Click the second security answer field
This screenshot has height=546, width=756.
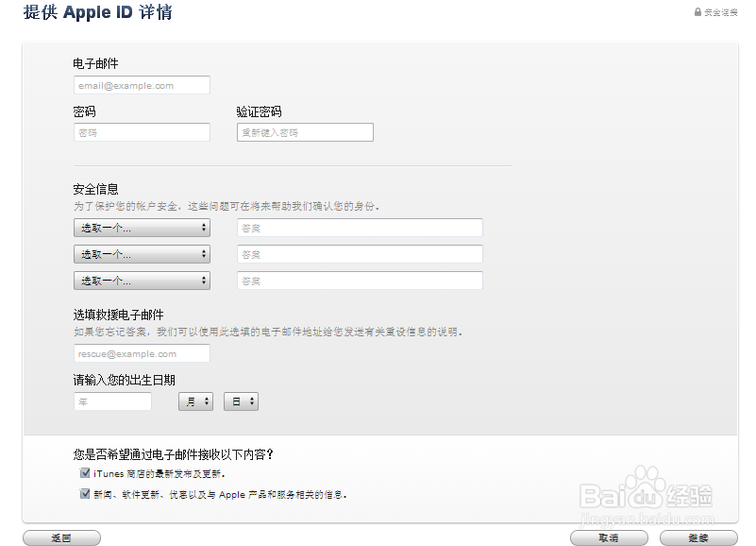[360, 254]
